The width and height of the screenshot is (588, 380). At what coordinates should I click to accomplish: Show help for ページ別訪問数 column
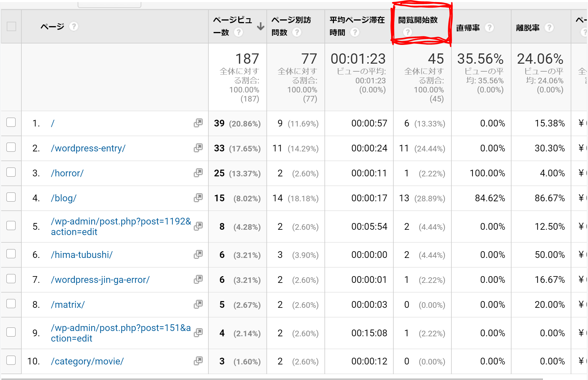point(297,32)
